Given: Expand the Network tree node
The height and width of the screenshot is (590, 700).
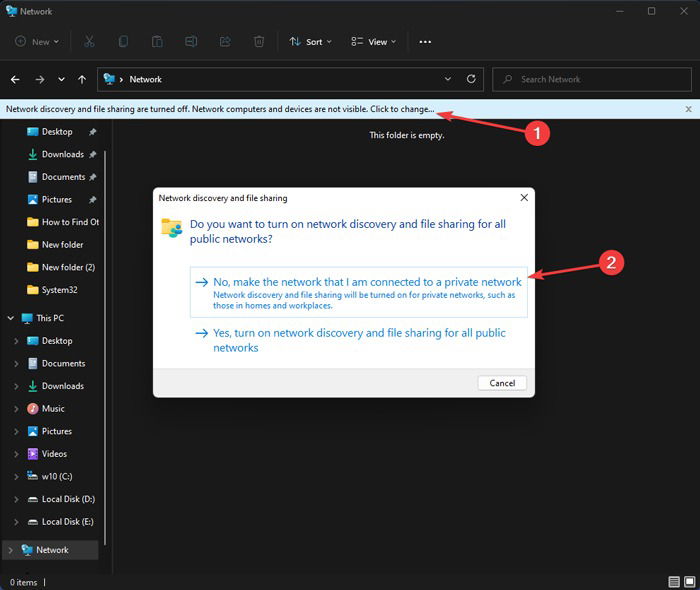Looking at the screenshot, I should 10,550.
